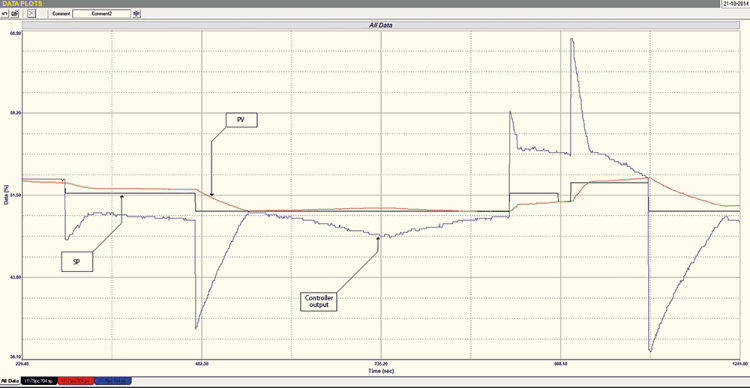The image size is (750, 388).
Task: Click the 988.10 time axis marker
Action: (561, 364)
